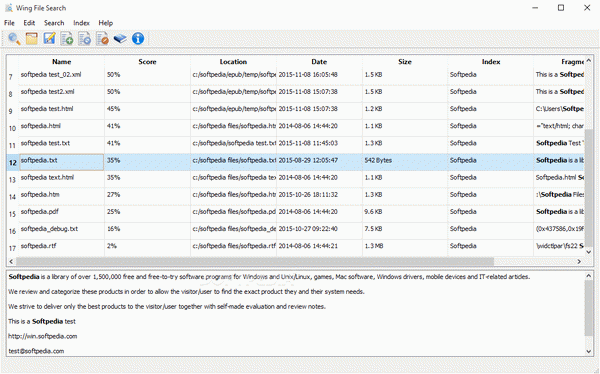Click row header number 7

(13, 77)
